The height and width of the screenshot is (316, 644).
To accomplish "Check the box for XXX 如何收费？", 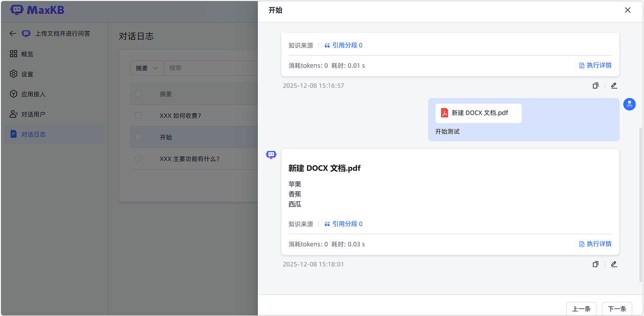I will click(x=138, y=115).
